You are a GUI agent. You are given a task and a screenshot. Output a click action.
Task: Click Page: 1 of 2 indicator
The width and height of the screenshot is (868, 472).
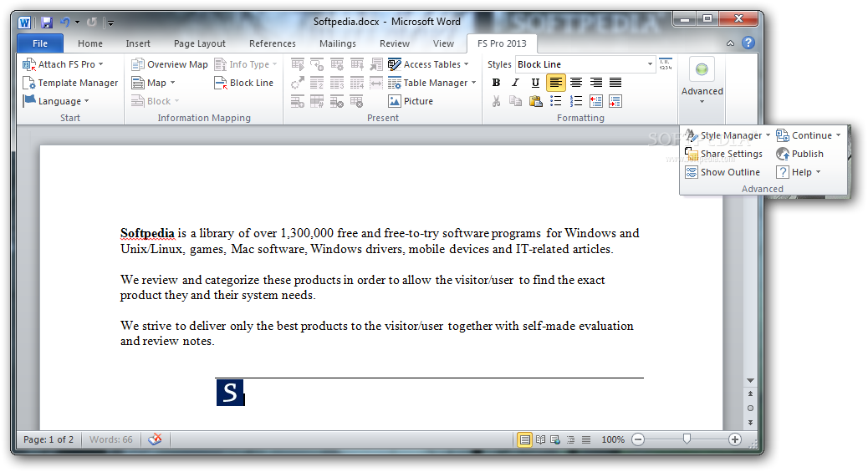(49, 439)
